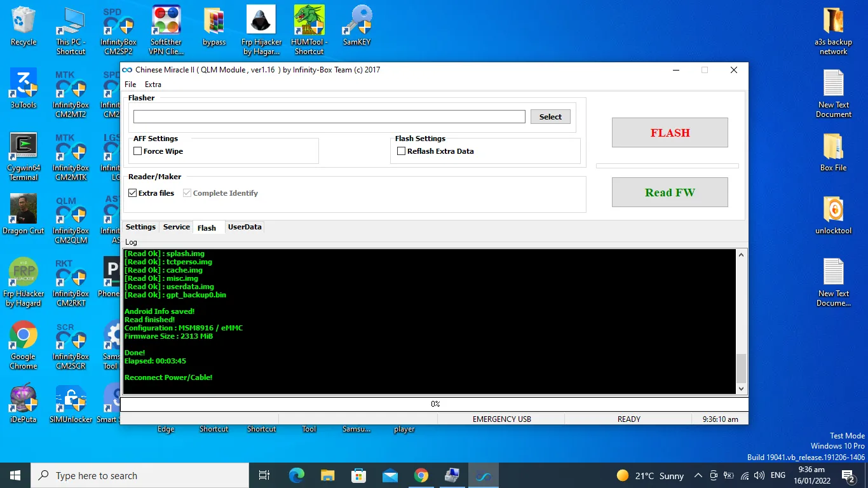Open Microsoft Store from the taskbar
The width and height of the screenshot is (868, 488).
pyautogui.click(x=358, y=475)
